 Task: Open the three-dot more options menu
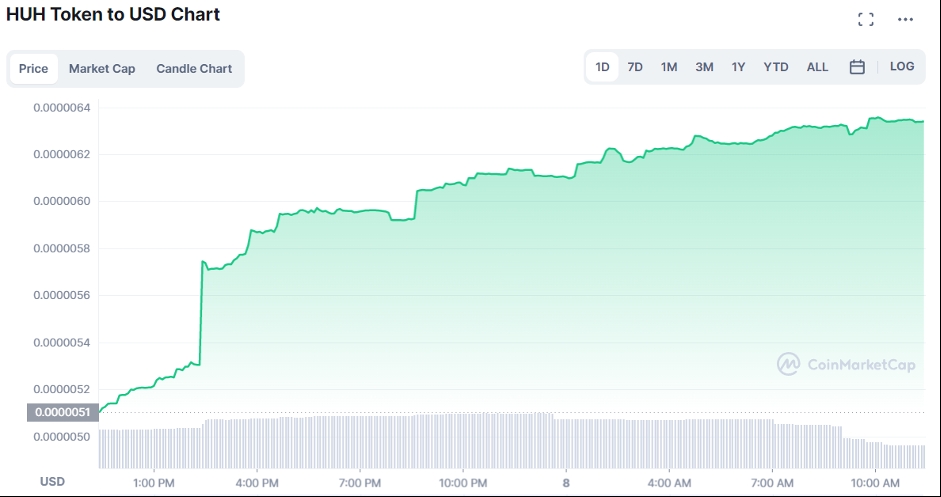click(x=905, y=19)
